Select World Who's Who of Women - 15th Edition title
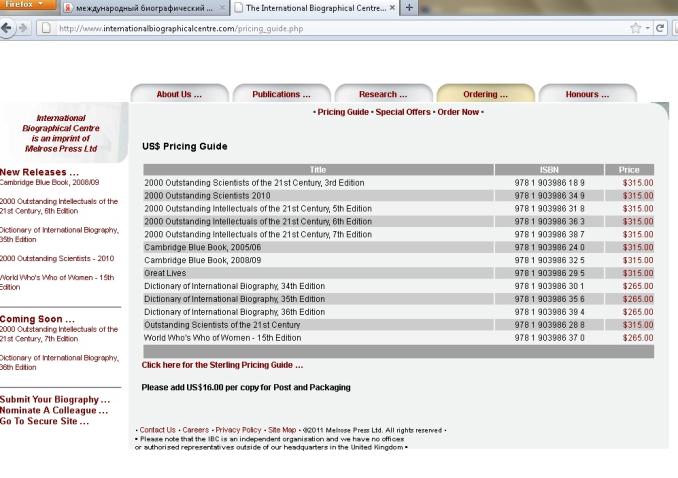 (222, 338)
